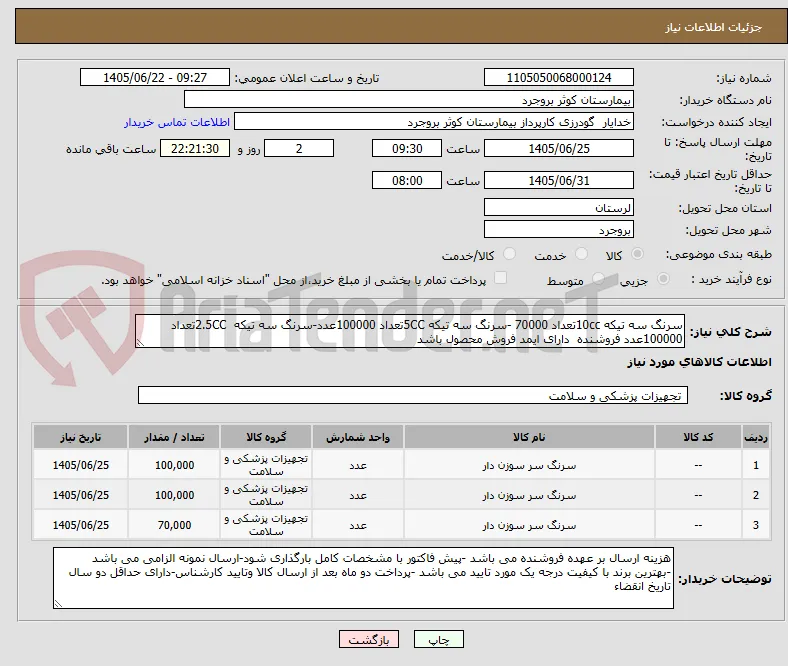Select the متوسط purchase type radio
Image resolution: width=788 pixels, height=666 pixels.
coord(598,278)
